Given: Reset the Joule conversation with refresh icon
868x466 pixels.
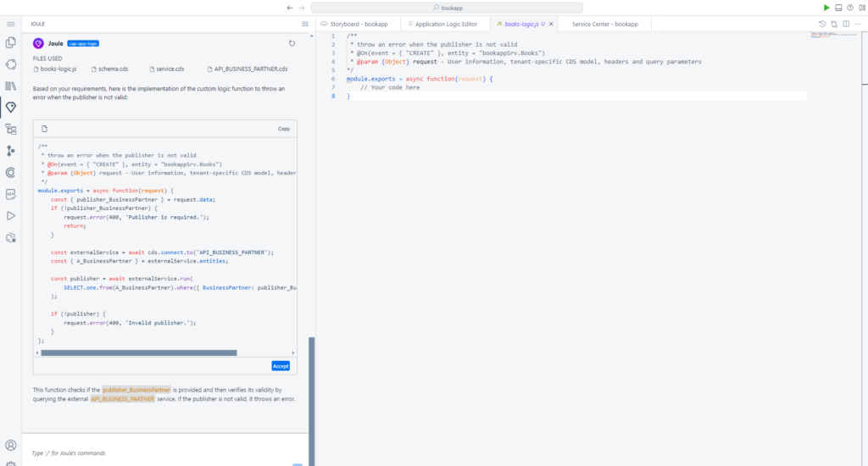Looking at the screenshot, I should 292,43.
